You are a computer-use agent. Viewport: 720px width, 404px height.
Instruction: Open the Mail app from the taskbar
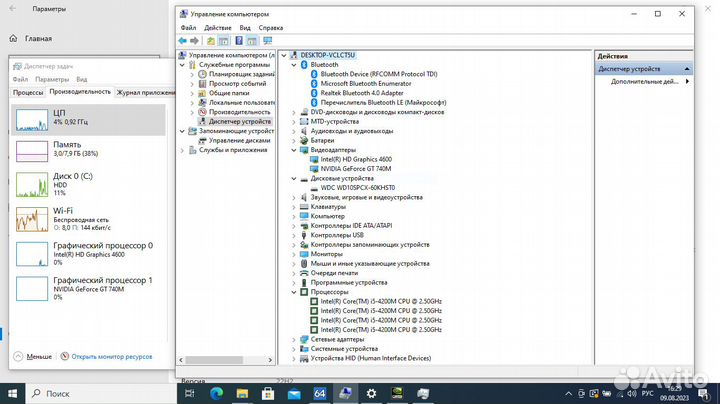click(294, 394)
